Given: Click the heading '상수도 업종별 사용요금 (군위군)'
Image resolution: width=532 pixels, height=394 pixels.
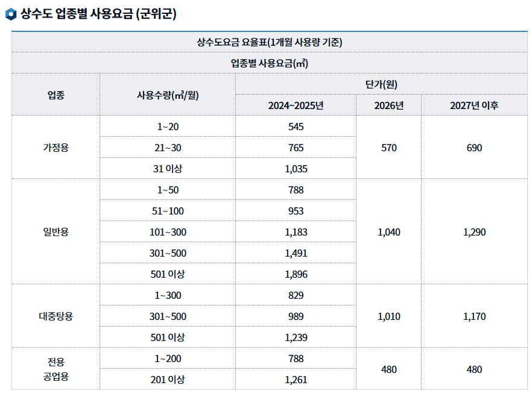Looking at the screenshot, I should click(98, 14).
